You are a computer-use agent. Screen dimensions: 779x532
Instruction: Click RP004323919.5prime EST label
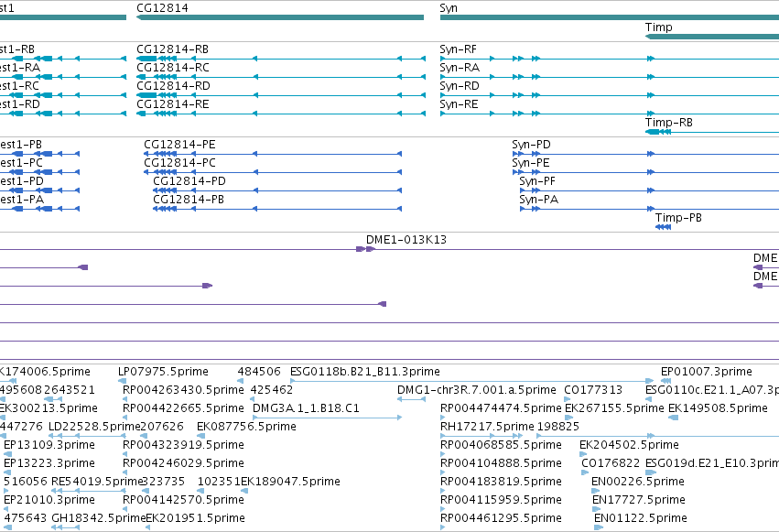pos(183,445)
